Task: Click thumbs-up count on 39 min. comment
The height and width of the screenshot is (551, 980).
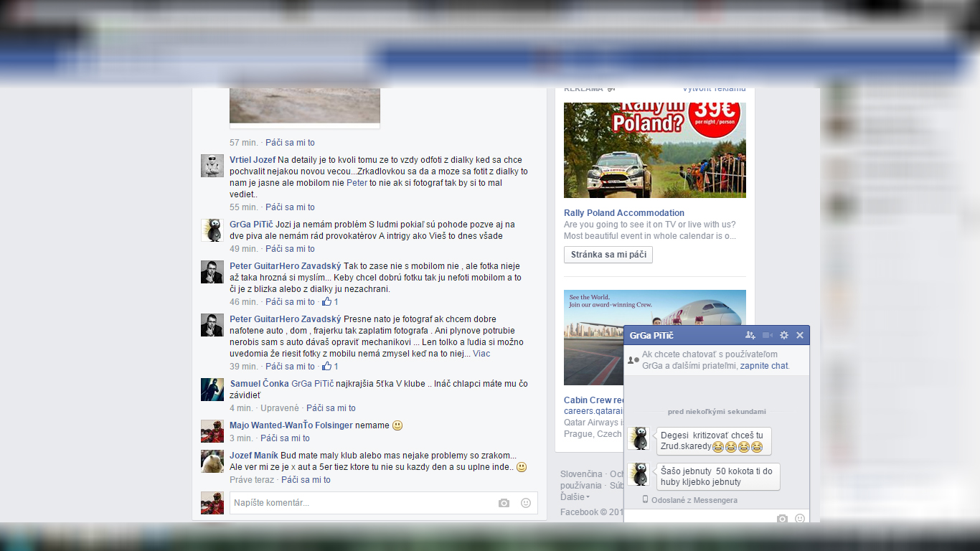Action: tap(330, 367)
